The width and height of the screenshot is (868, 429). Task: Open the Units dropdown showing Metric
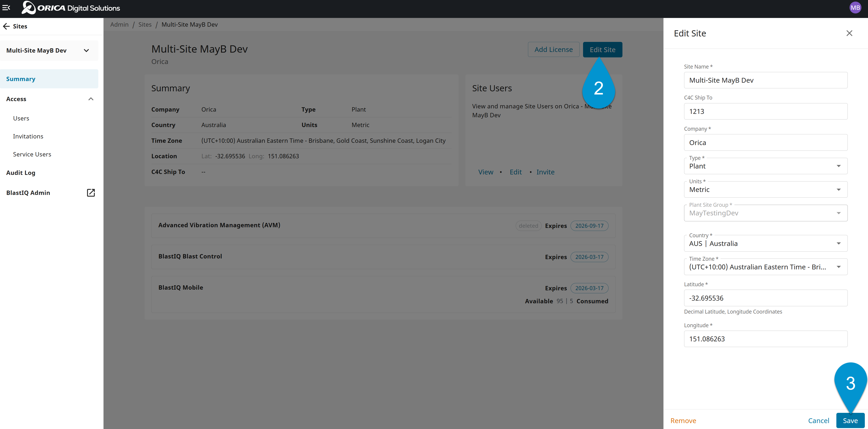[x=766, y=189]
